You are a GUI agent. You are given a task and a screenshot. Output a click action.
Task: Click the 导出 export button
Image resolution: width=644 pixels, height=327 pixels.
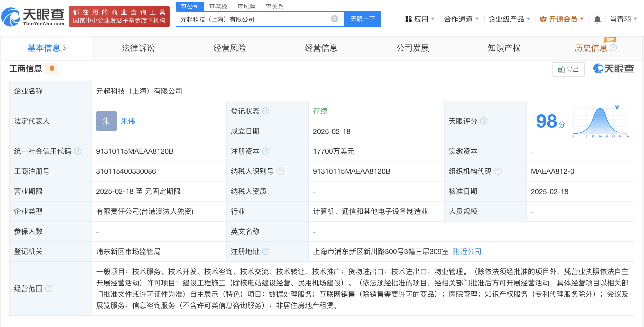[568, 69]
